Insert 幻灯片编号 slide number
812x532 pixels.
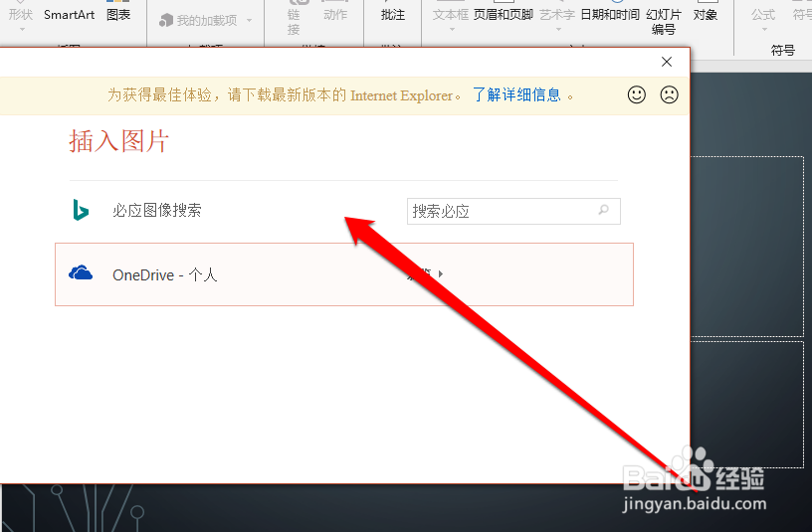(x=664, y=22)
